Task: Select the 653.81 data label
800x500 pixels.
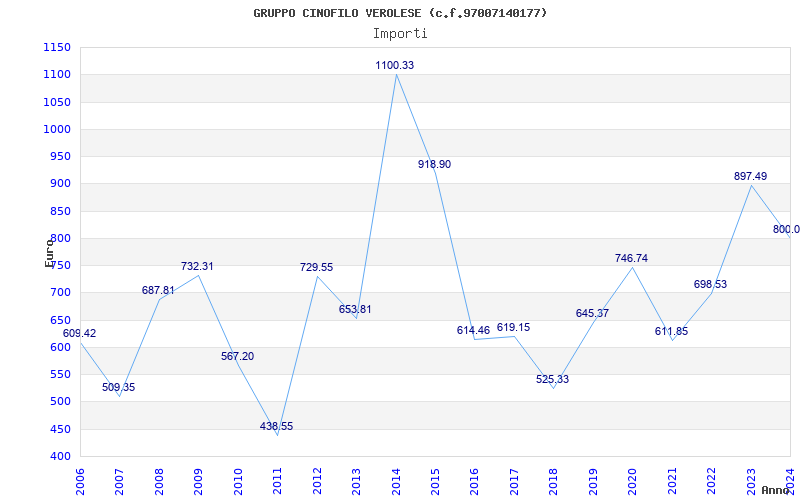Action: [355, 309]
